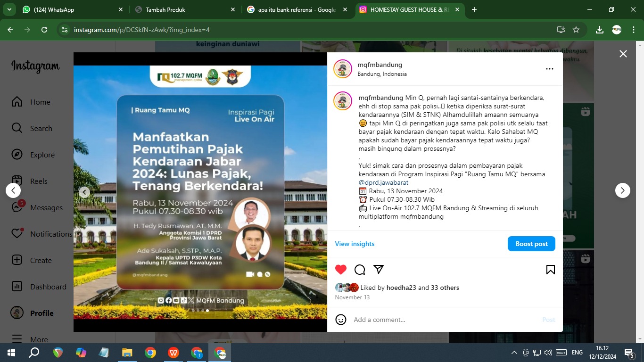The image size is (644, 362).
Task: Open @dprd.jawabarat mention link
Action: coord(383,182)
